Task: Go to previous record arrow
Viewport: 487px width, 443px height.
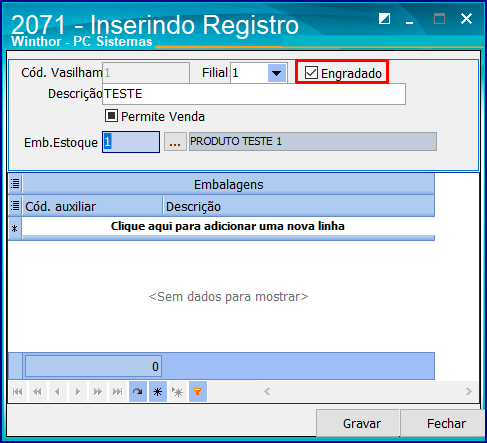Action: pyautogui.click(x=58, y=391)
